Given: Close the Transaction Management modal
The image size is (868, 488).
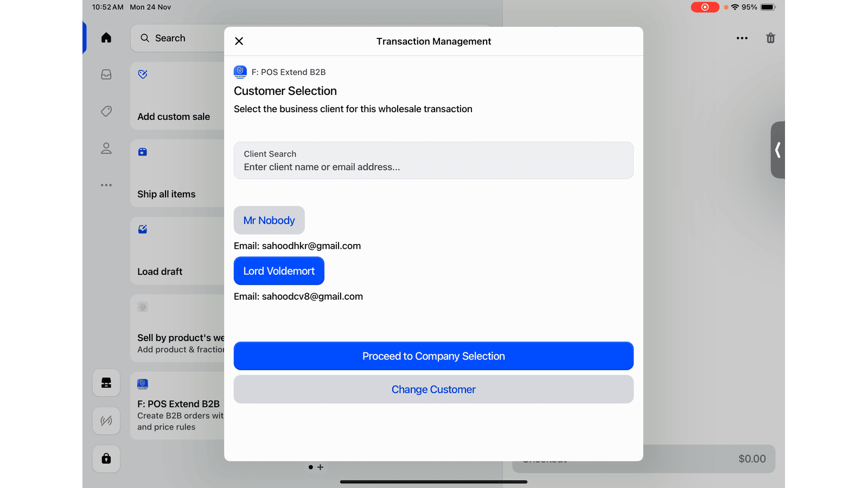Looking at the screenshot, I should [x=239, y=41].
